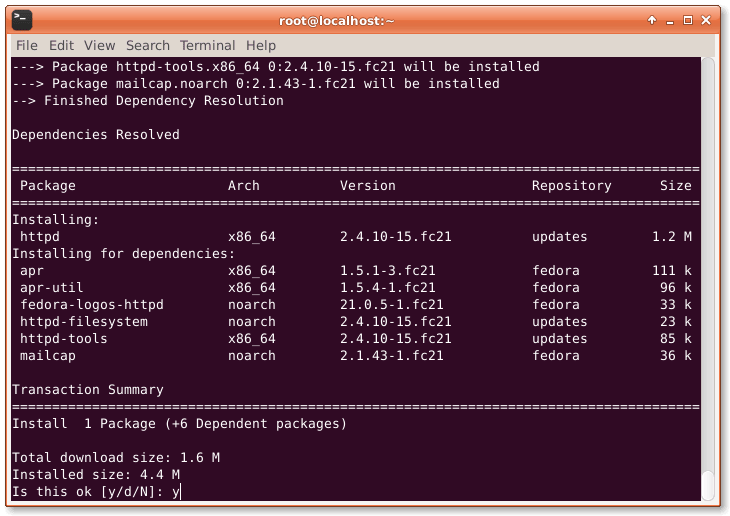
Task: Click the httpd package row under Installing
Action: tap(40, 237)
